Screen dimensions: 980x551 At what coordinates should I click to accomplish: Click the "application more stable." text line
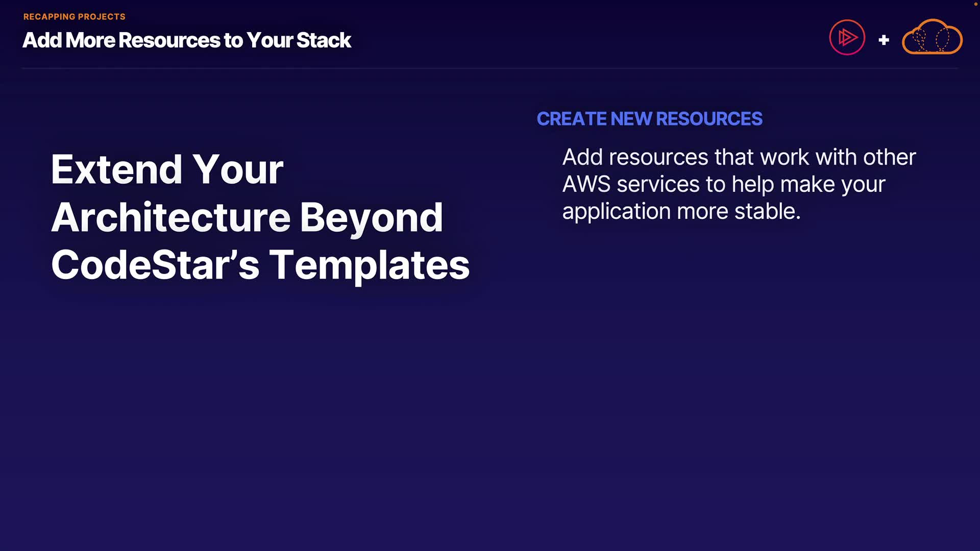(681, 211)
